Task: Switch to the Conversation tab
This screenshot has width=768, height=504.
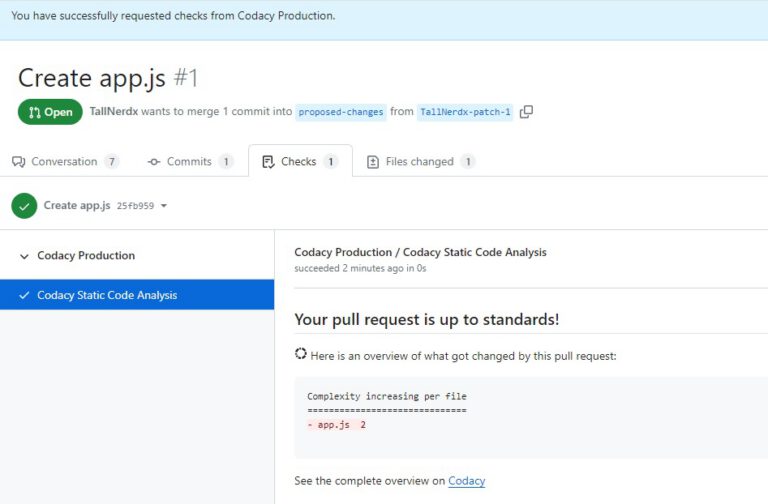Action: pyautogui.click(x=65, y=162)
